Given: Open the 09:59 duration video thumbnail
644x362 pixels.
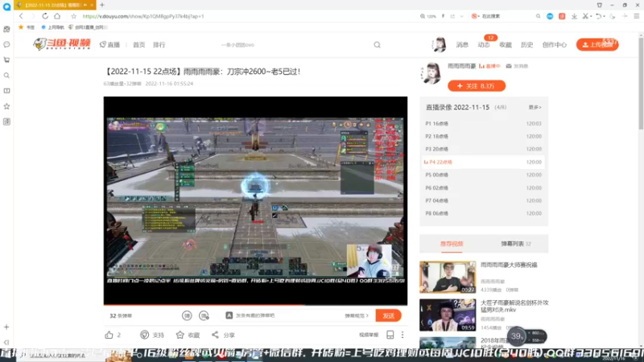Looking at the screenshot, I should tap(448, 315).
